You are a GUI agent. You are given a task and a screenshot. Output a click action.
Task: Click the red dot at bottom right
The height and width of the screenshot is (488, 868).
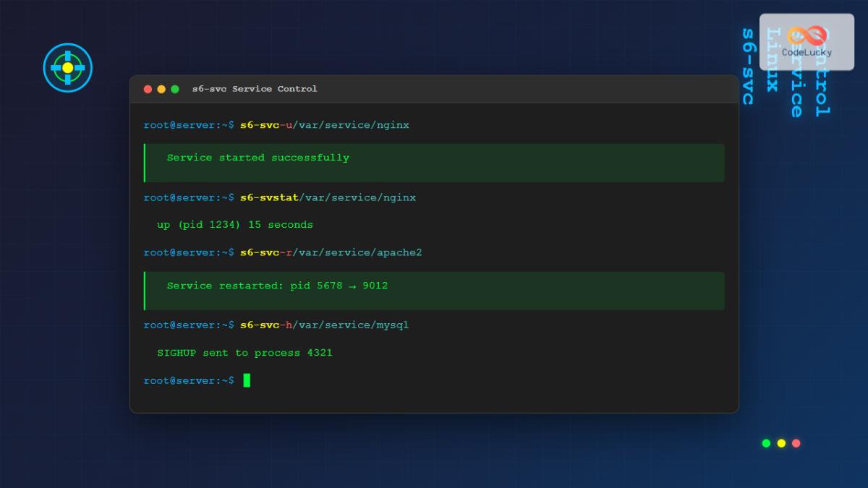tap(797, 442)
